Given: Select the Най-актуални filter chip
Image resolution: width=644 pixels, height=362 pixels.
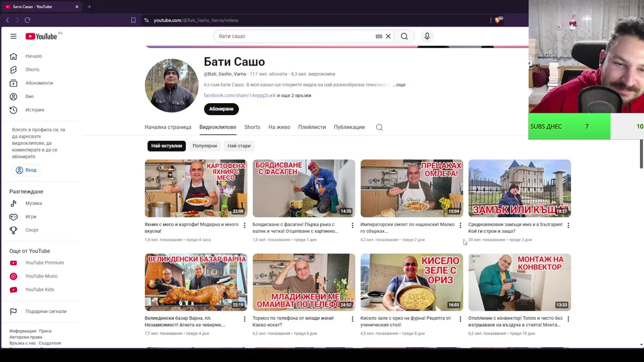Looking at the screenshot, I should [x=167, y=146].
